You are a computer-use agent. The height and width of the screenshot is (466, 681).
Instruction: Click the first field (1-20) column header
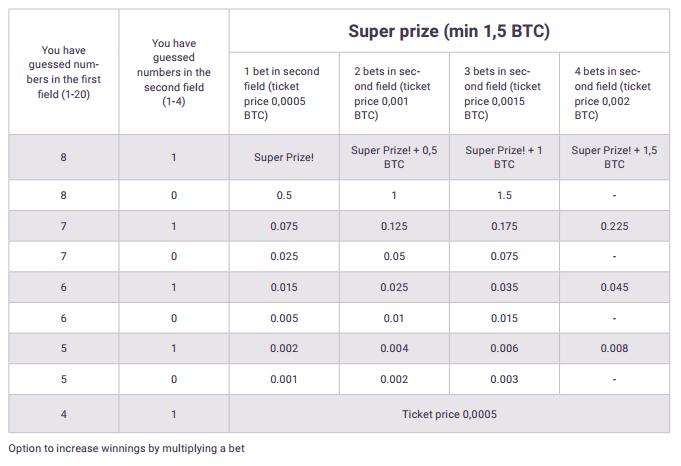click(64, 72)
